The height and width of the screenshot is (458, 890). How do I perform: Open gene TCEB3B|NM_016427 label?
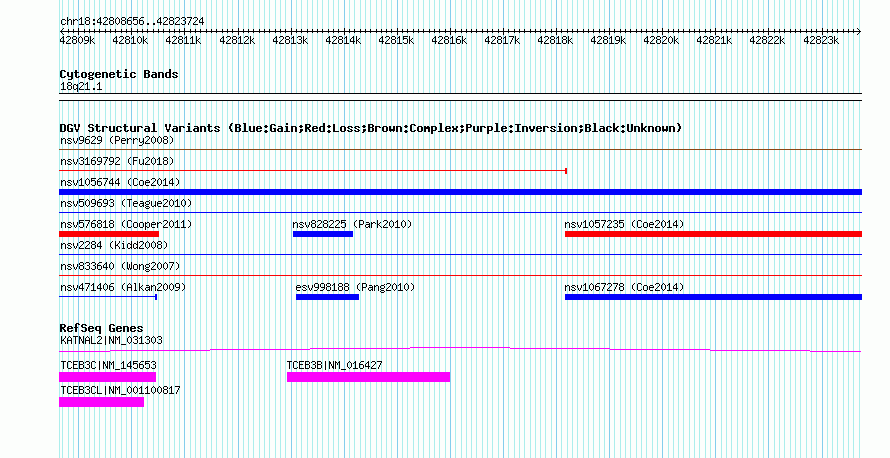pyautogui.click(x=334, y=365)
